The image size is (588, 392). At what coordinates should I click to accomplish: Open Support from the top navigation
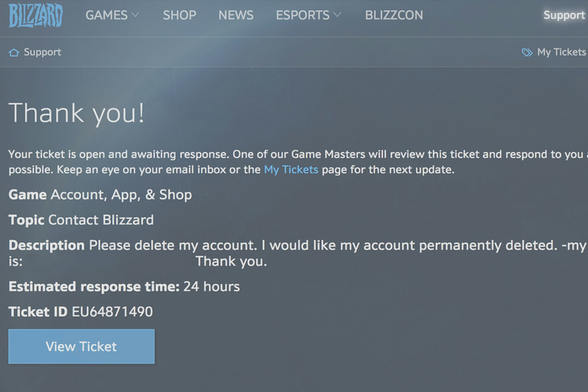pos(564,15)
